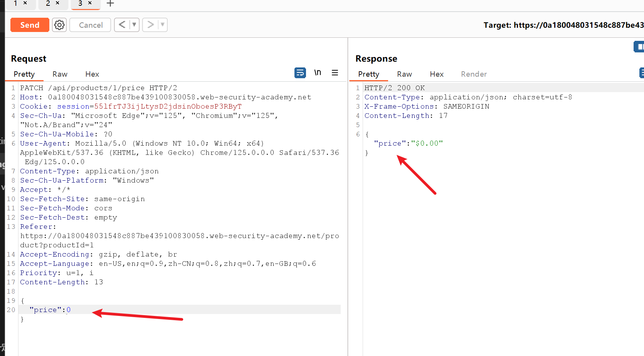The height and width of the screenshot is (356, 644).
Task: Close Repeater tab 1
Action: pos(25,3)
